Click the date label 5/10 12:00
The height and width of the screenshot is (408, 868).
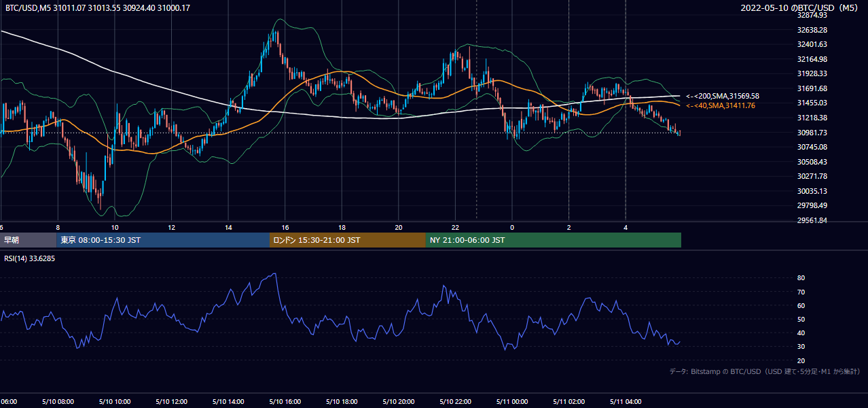(x=171, y=402)
